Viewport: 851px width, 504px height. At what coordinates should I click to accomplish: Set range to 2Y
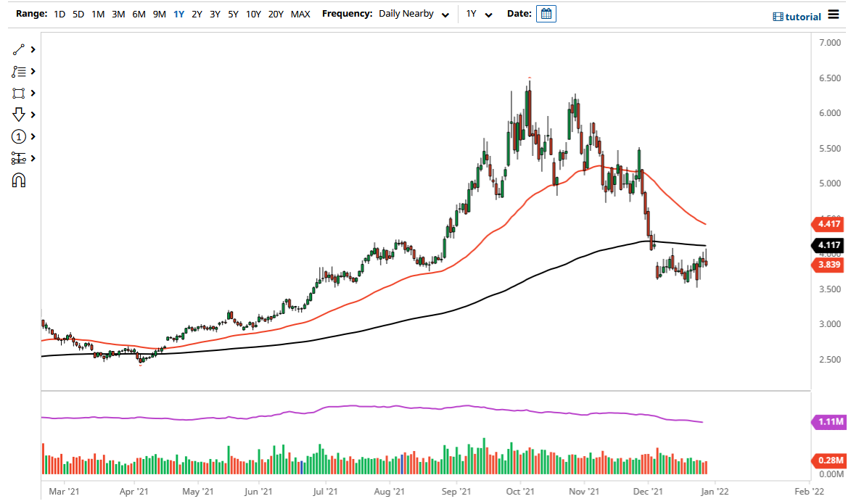197,14
